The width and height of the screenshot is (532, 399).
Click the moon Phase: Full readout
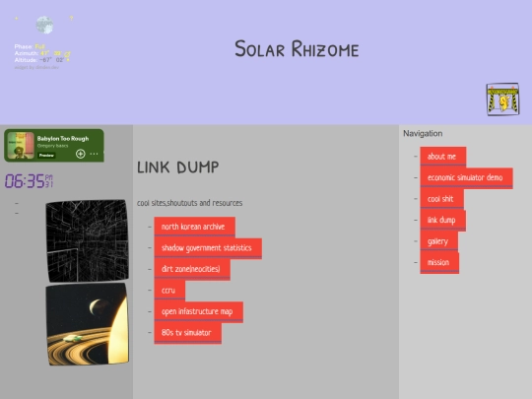coord(30,46)
